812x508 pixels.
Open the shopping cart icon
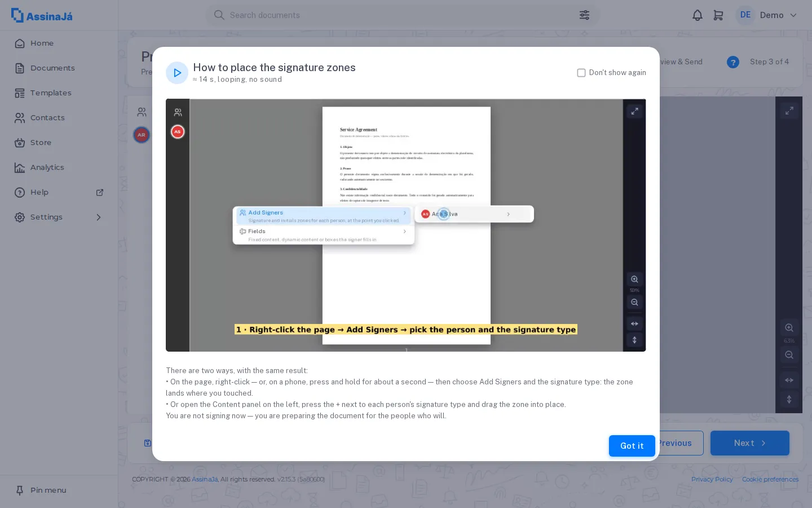click(718, 15)
